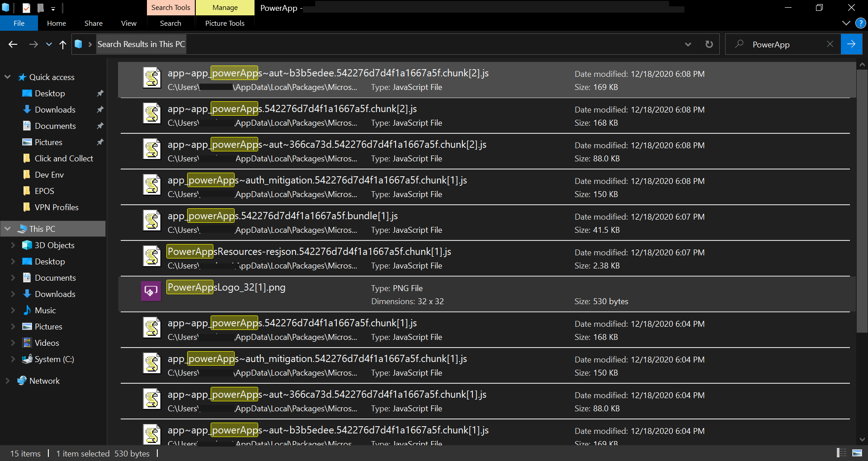Image resolution: width=868 pixels, height=461 pixels.
Task: Collapse the This PC tree node
Action: click(8, 229)
